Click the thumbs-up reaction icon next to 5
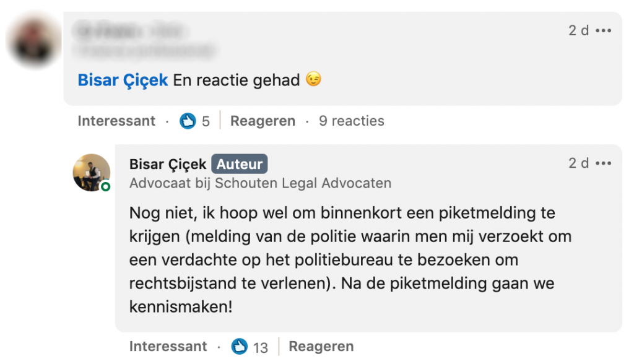Viewport: 634px width, 364px height. coord(188,121)
